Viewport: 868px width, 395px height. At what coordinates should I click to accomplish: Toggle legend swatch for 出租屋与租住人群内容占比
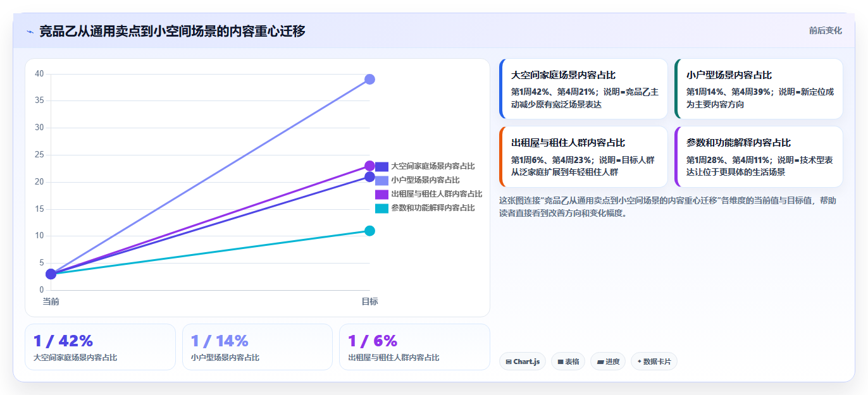[x=381, y=194]
